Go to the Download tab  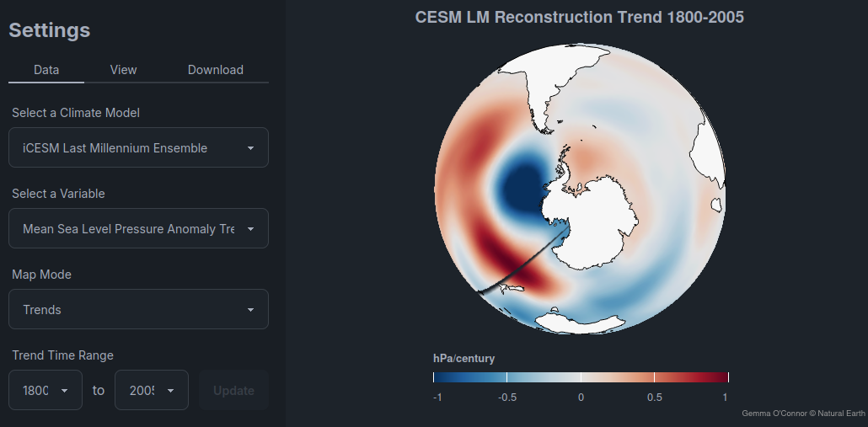point(216,70)
